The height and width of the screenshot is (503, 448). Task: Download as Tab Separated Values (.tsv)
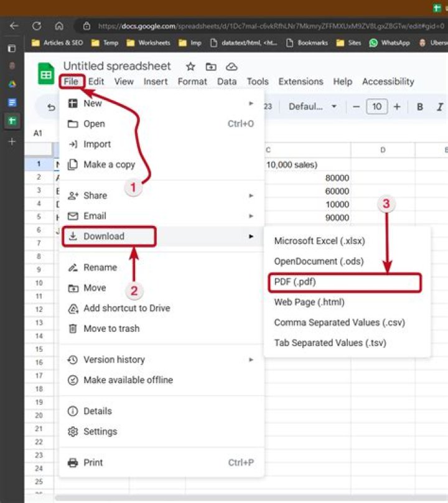pos(347,343)
